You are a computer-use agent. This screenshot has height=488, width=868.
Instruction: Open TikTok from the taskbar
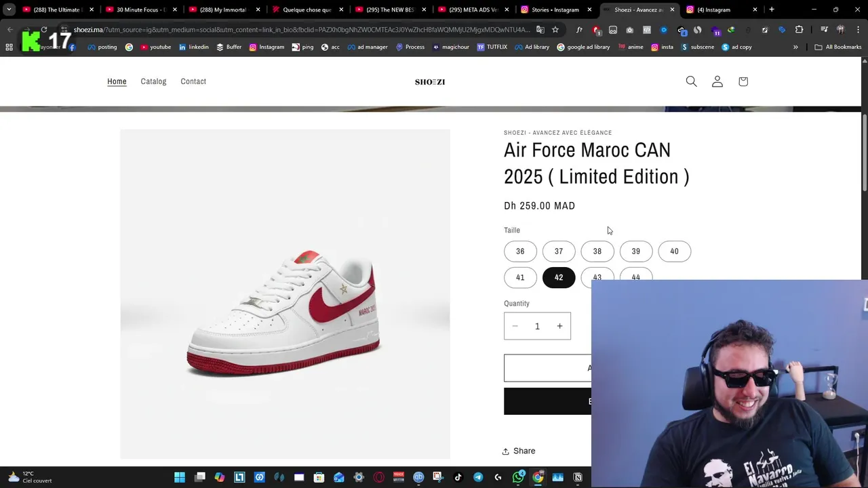point(458,477)
